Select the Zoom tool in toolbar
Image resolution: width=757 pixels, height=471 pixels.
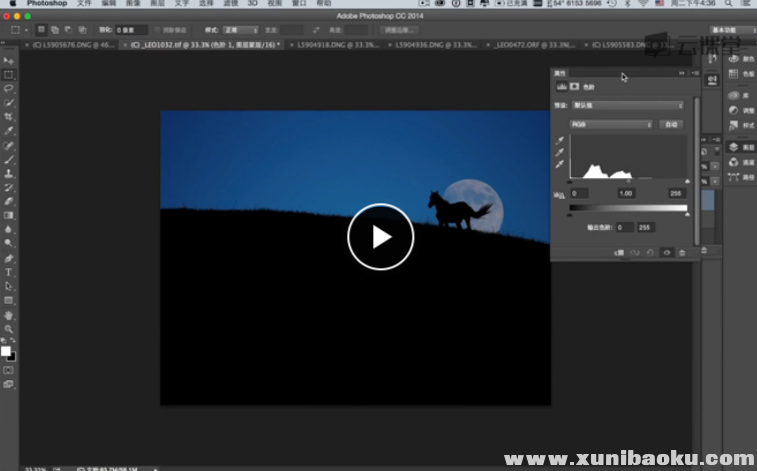[x=9, y=329]
